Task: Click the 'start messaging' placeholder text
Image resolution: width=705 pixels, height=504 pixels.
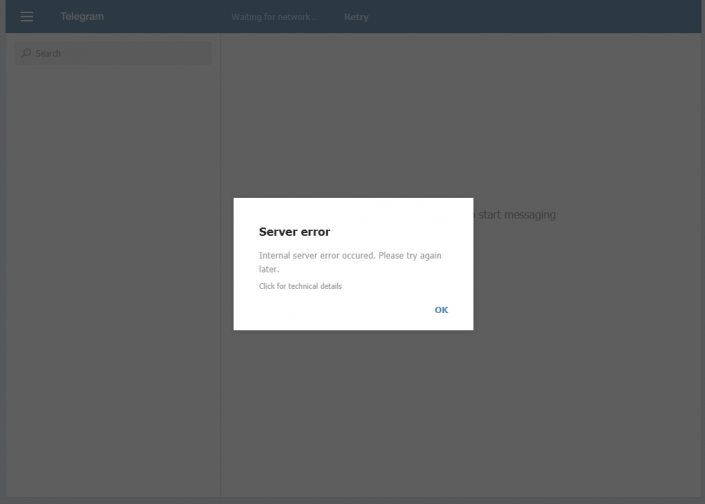Action: coord(516,215)
